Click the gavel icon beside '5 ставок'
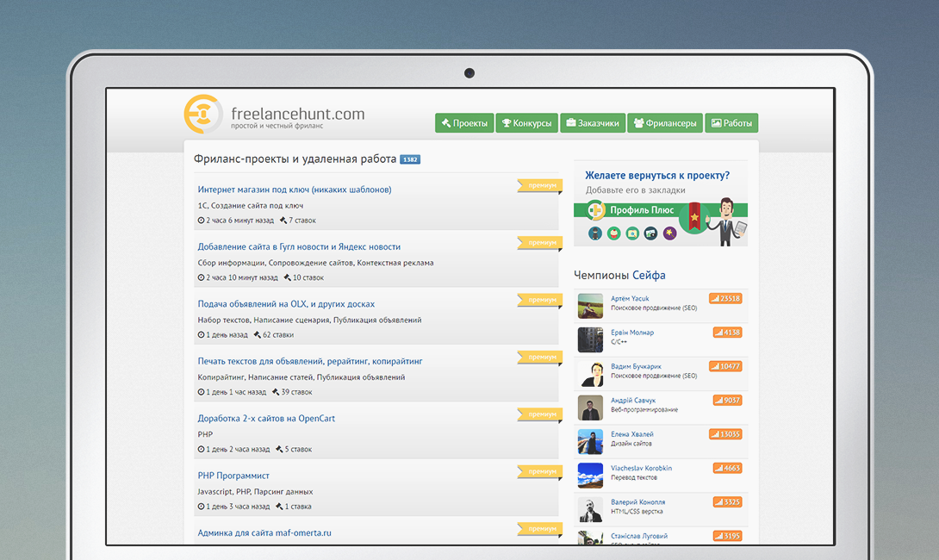The width and height of the screenshot is (939, 560). 280,449
